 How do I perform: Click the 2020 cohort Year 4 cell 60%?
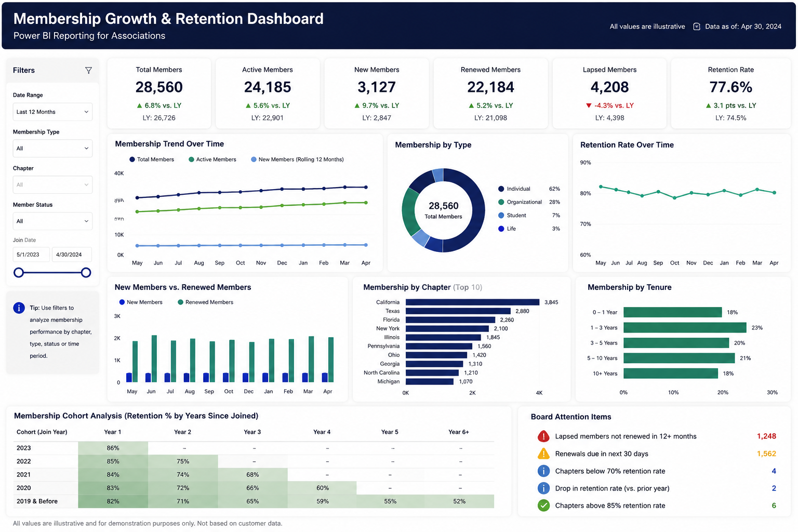323,488
